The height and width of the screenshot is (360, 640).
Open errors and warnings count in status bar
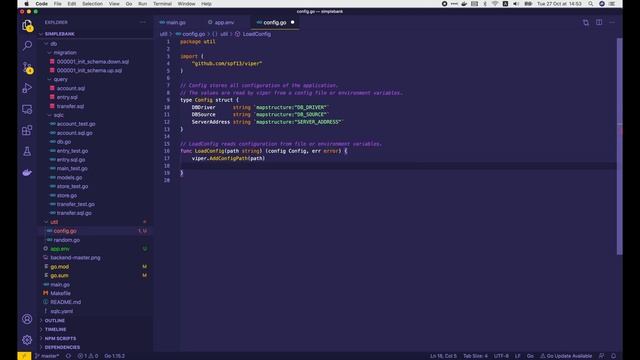(88, 356)
